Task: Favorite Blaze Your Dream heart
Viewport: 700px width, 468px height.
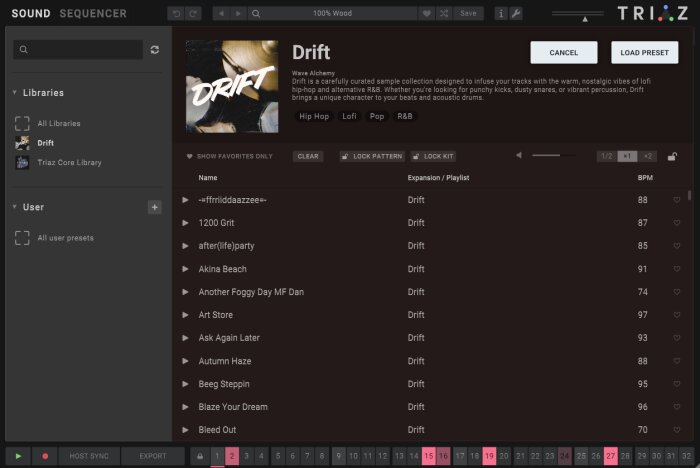Action: [677, 407]
